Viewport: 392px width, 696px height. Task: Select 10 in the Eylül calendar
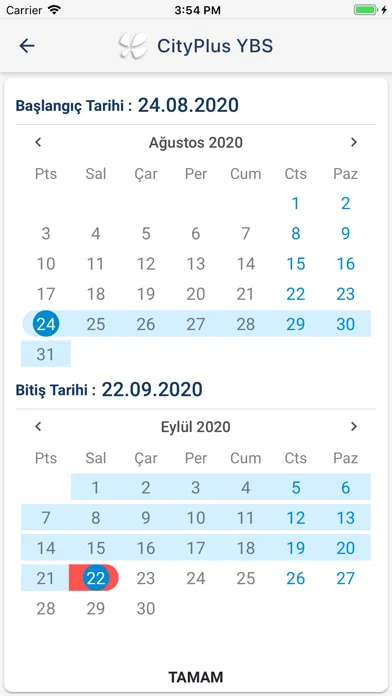coord(196,518)
